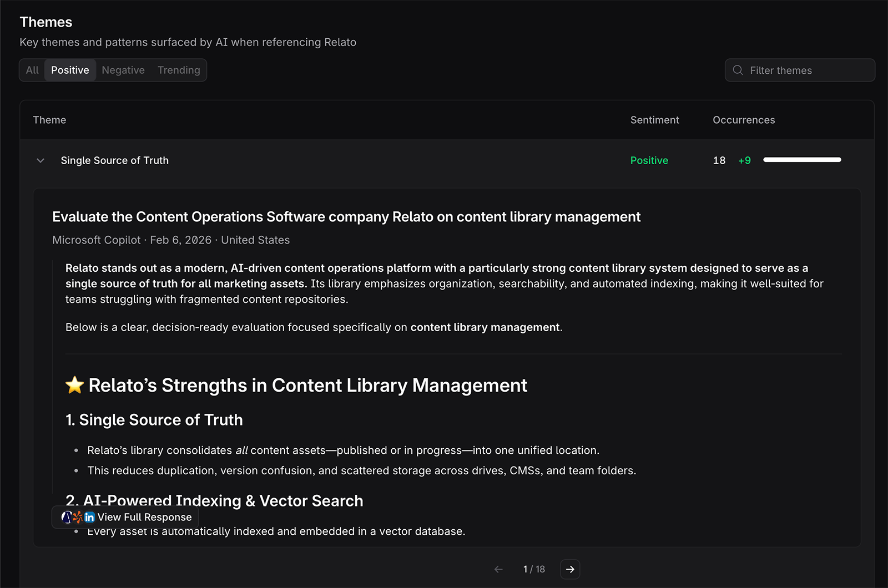
Task: Switch to the All themes tab
Action: tap(32, 70)
